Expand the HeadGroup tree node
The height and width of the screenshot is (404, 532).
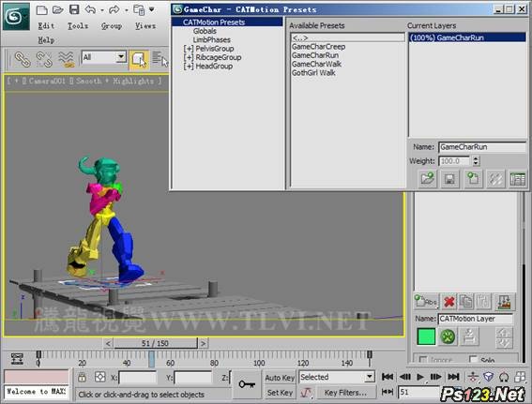pos(189,67)
